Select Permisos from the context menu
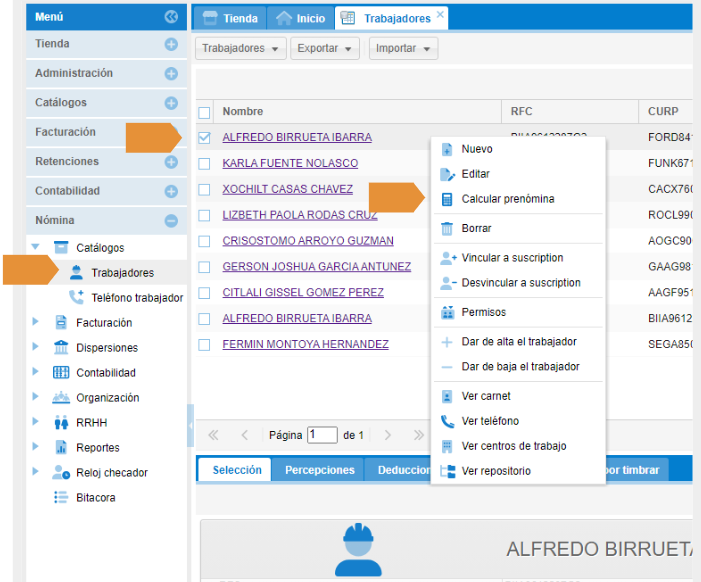 click(483, 312)
